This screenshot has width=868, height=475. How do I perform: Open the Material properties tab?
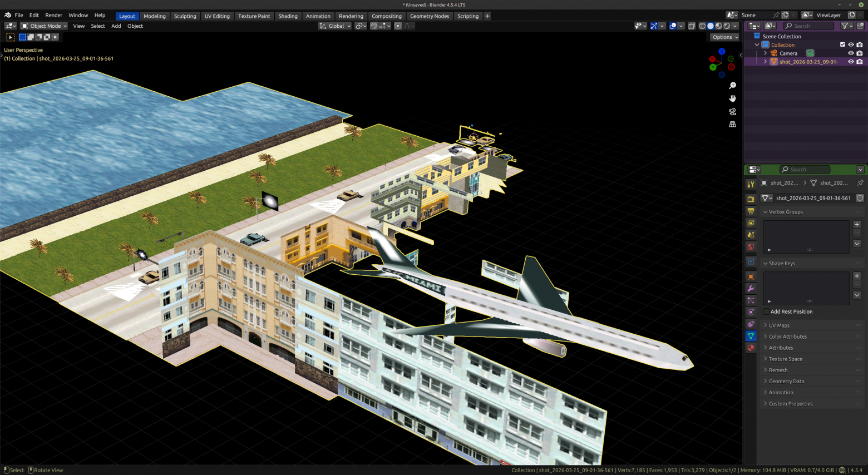coord(751,348)
